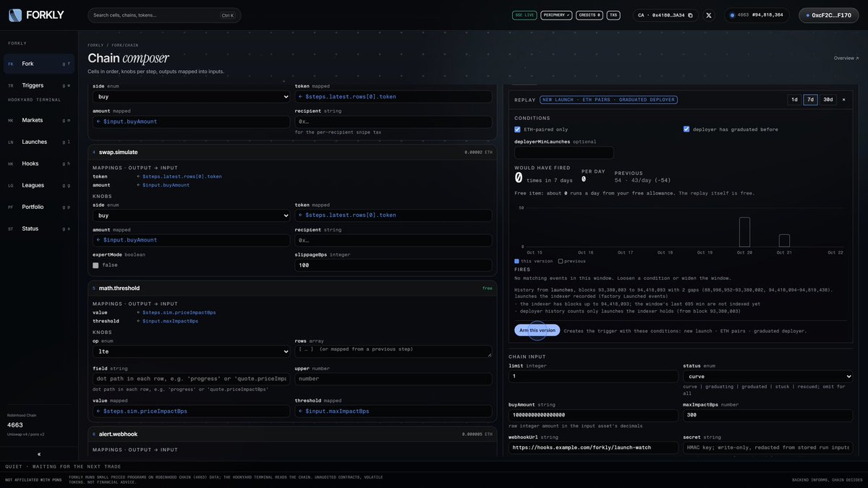Click the upper number input
The width and height of the screenshot is (868, 488).
click(x=393, y=379)
